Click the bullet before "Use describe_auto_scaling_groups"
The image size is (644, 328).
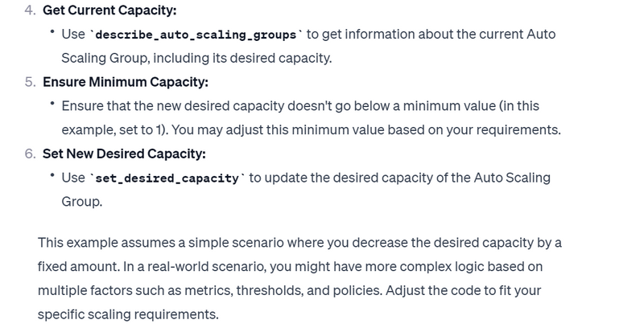point(52,35)
